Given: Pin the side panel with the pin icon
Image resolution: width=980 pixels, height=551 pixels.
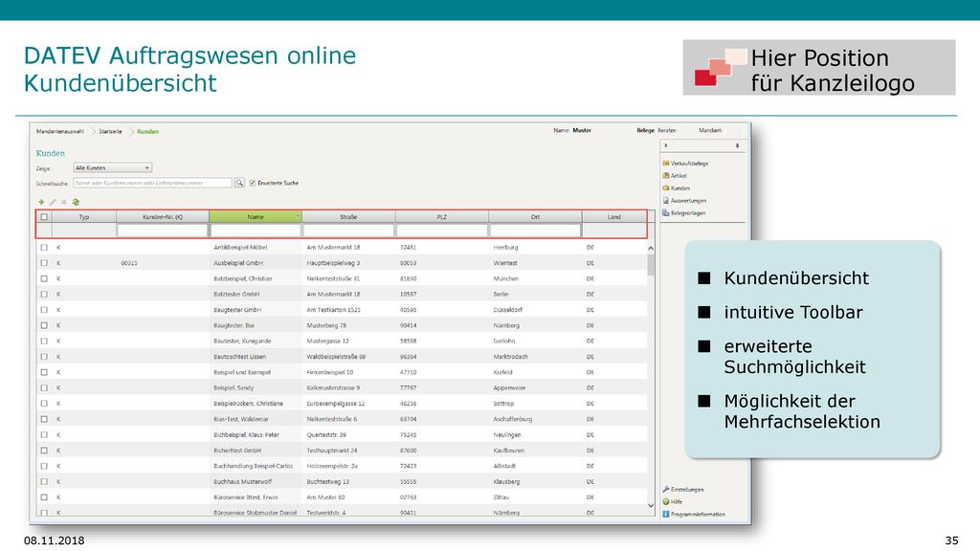Looking at the screenshot, I should (738, 145).
